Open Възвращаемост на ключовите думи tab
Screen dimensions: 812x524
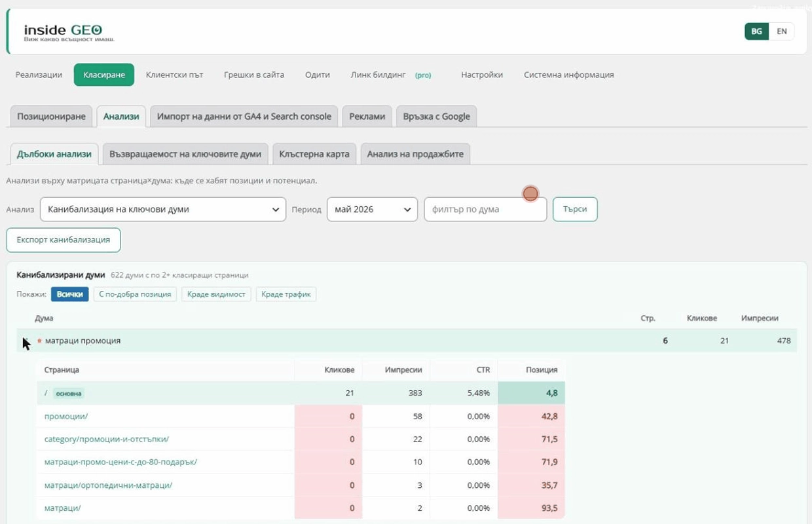coord(185,154)
